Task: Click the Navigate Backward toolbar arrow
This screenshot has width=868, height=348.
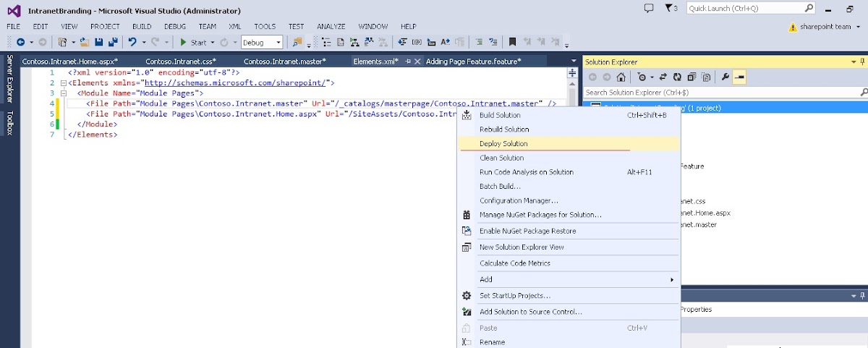Action: (x=20, y=42)
